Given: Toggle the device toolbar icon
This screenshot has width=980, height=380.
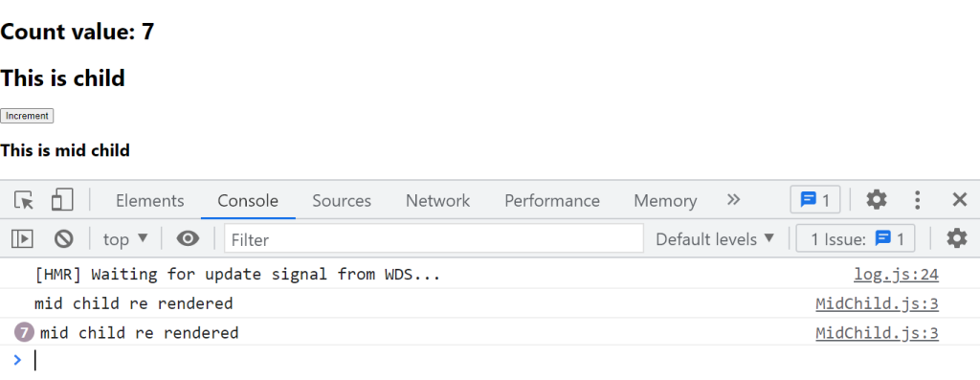Looking at the screenshot, I should coord(62,200).
